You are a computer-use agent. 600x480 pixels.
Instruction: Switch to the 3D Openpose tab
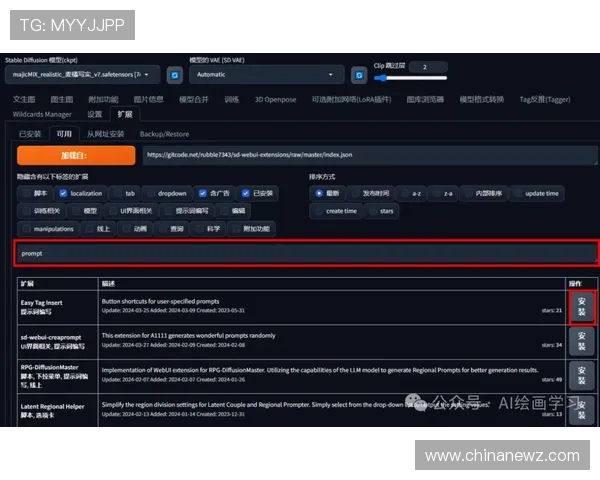275,99
